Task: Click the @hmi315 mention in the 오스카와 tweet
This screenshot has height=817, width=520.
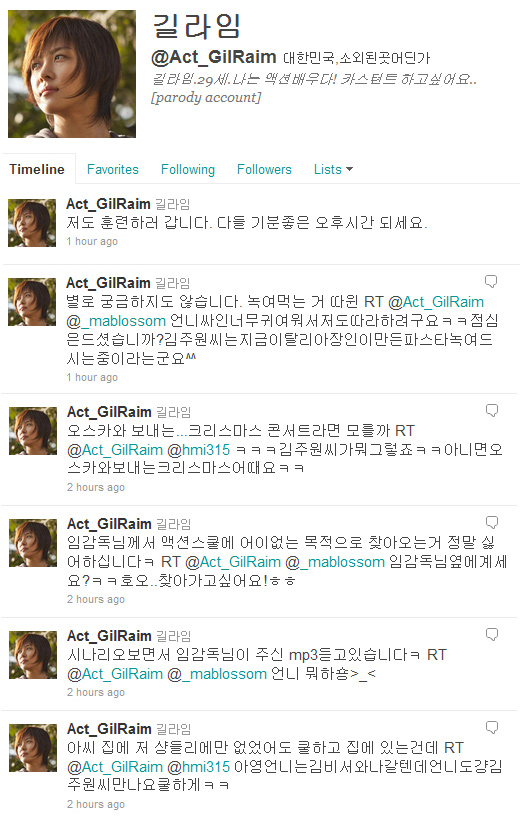Action: tap(199, 450)
